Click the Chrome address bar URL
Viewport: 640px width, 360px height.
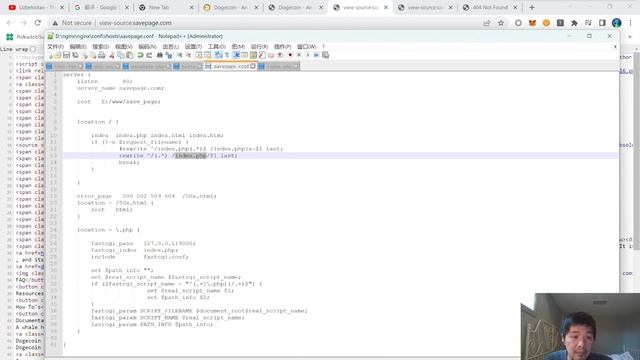135,23
